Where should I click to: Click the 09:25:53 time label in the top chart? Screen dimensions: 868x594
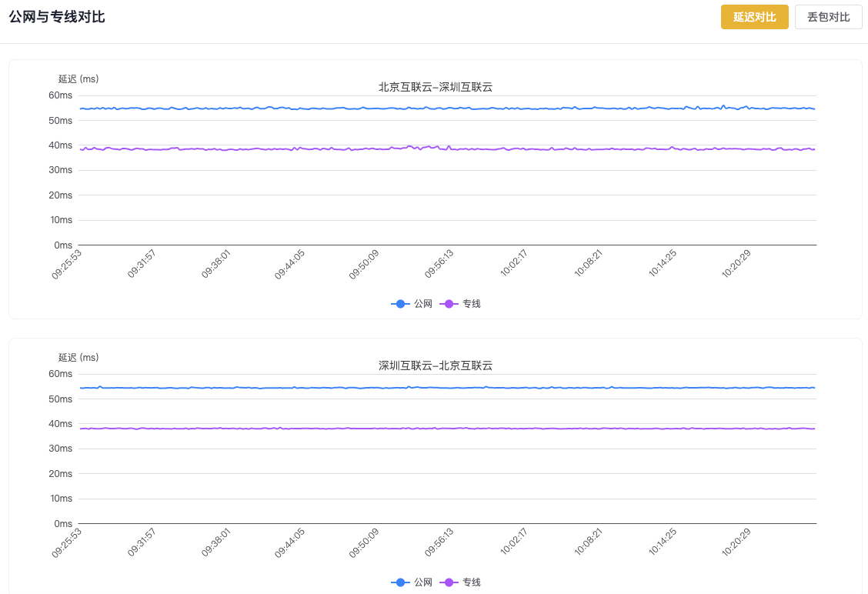pyautogui.click(x=68, y=263)
